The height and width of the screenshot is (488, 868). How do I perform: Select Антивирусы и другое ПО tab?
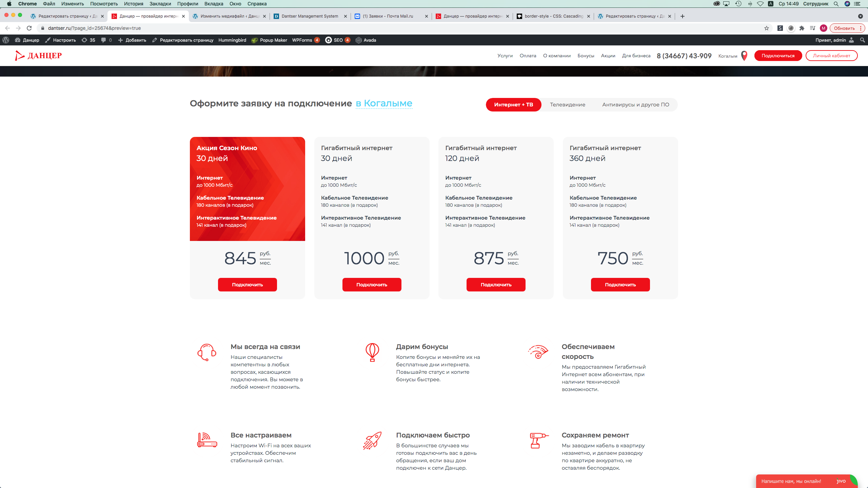(x=635, y=104)
